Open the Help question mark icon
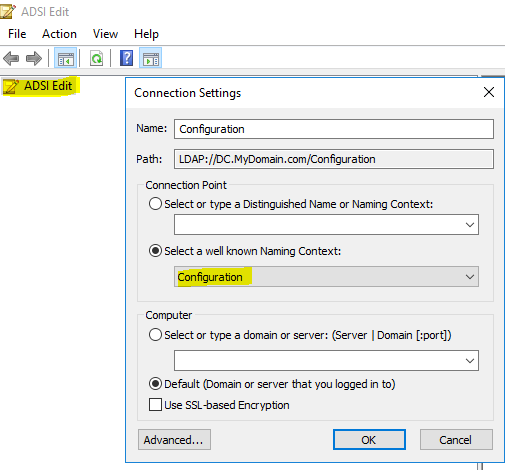505x470 pixels. (126, 58)
